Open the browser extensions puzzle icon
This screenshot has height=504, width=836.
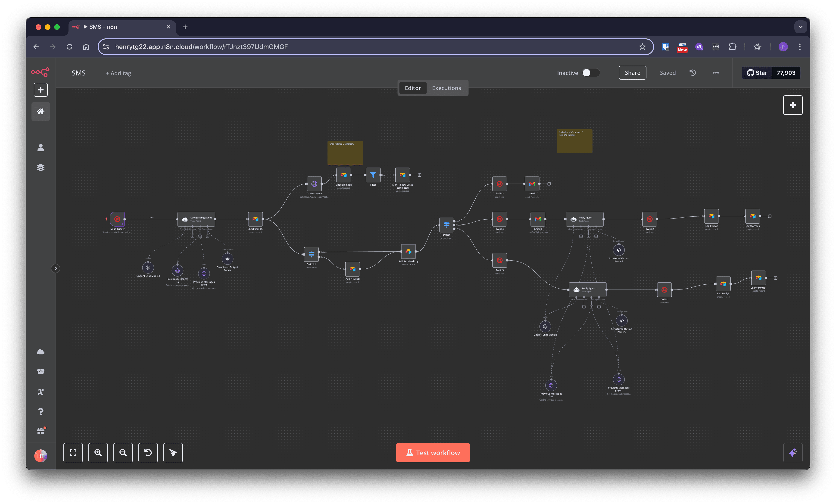(x=733, y=47)
